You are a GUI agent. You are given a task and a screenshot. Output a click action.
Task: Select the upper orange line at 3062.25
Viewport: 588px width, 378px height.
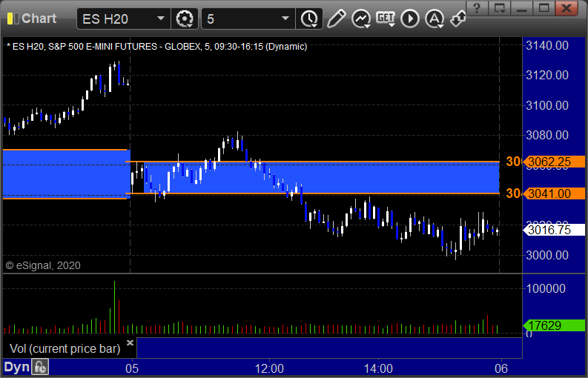click(x=312, y=162)
